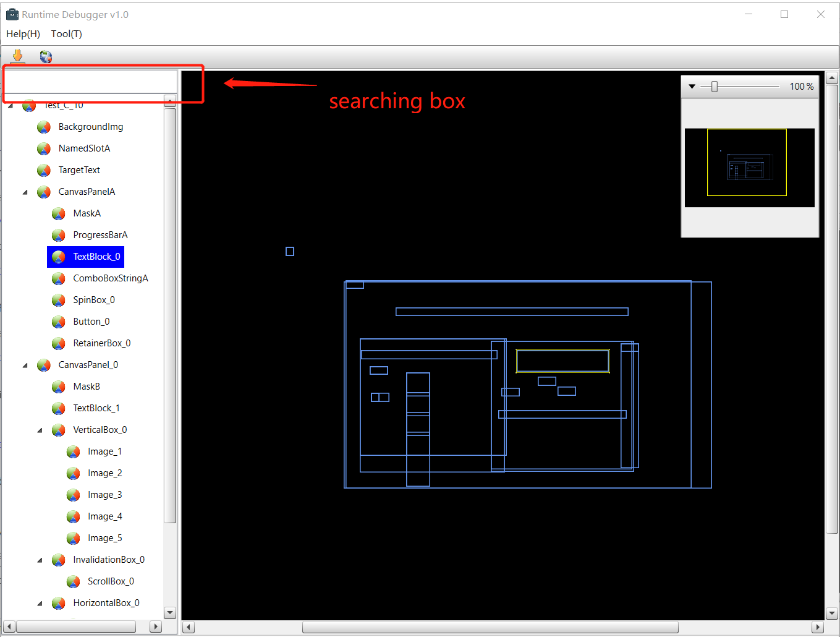Click tree panel scroll down arrow

(x=170, y=613)
